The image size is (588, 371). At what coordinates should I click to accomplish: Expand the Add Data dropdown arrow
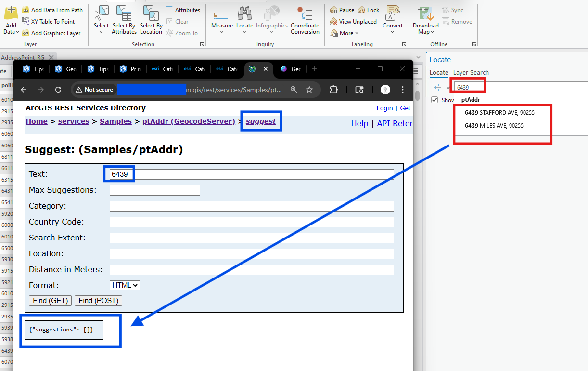coord(17,32)
